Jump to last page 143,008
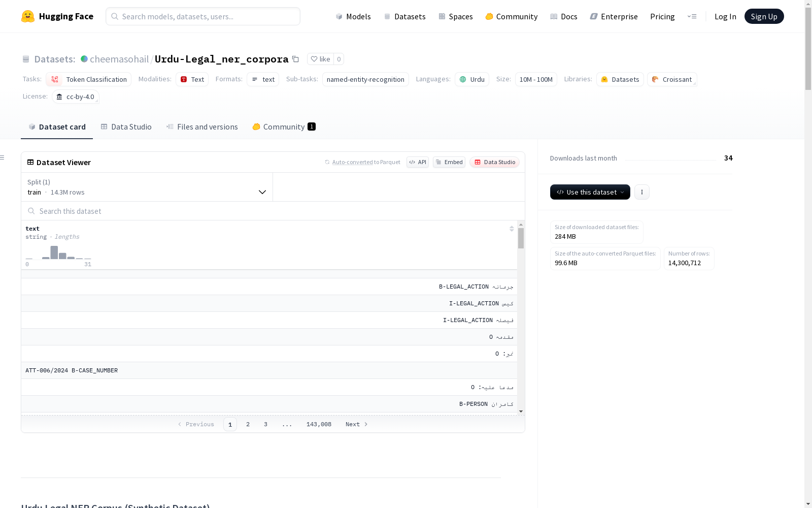This screenshot has height=508, width=812. tap(319, 424)
